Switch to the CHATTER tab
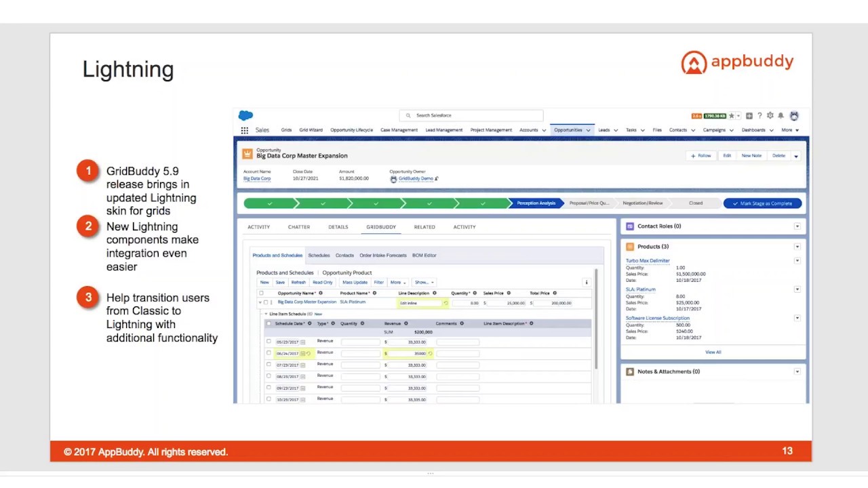This screenshot has width=868, height=488. [299, 227]
